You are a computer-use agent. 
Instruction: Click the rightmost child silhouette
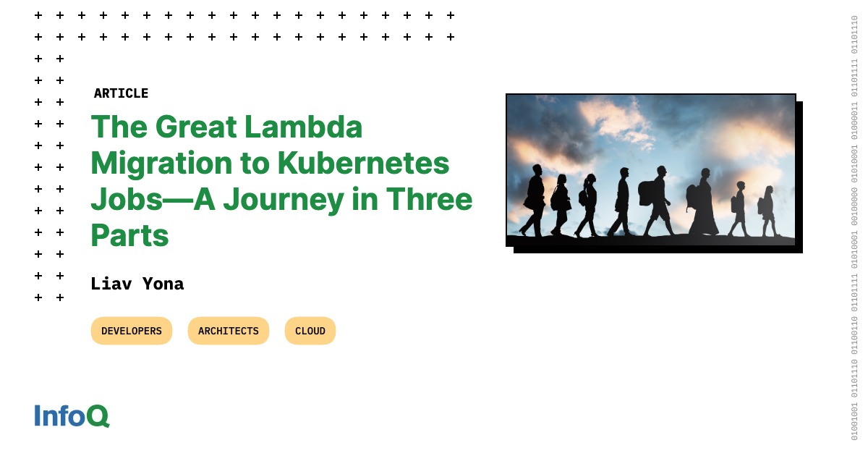[x=767, y=211]
